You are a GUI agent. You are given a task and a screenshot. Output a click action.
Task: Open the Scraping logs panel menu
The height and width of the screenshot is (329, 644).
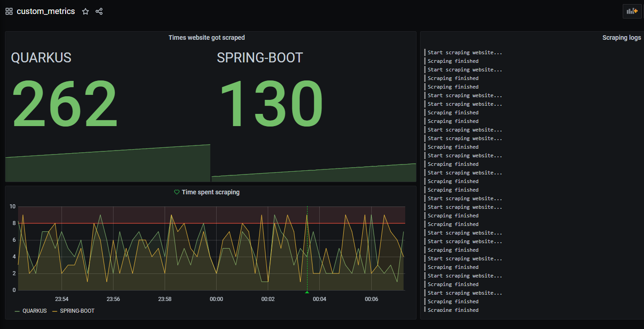coord(621,38)
